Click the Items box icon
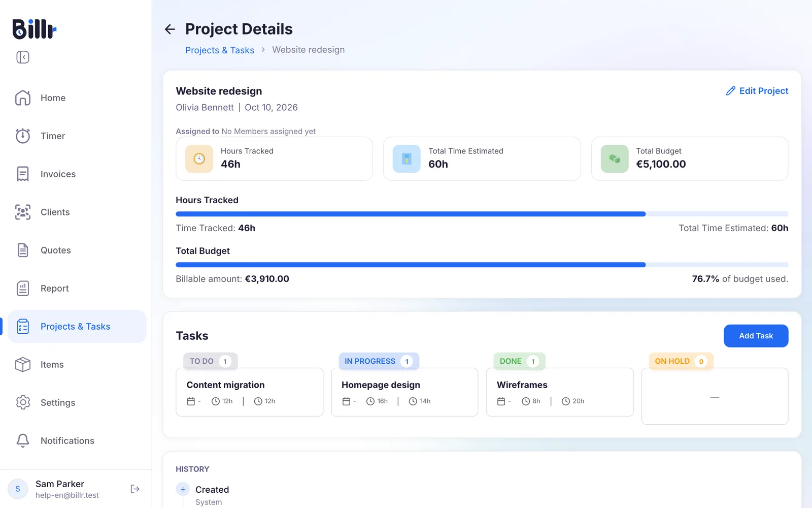The height and width of the screenshot is (508, 812). point(23,364)
